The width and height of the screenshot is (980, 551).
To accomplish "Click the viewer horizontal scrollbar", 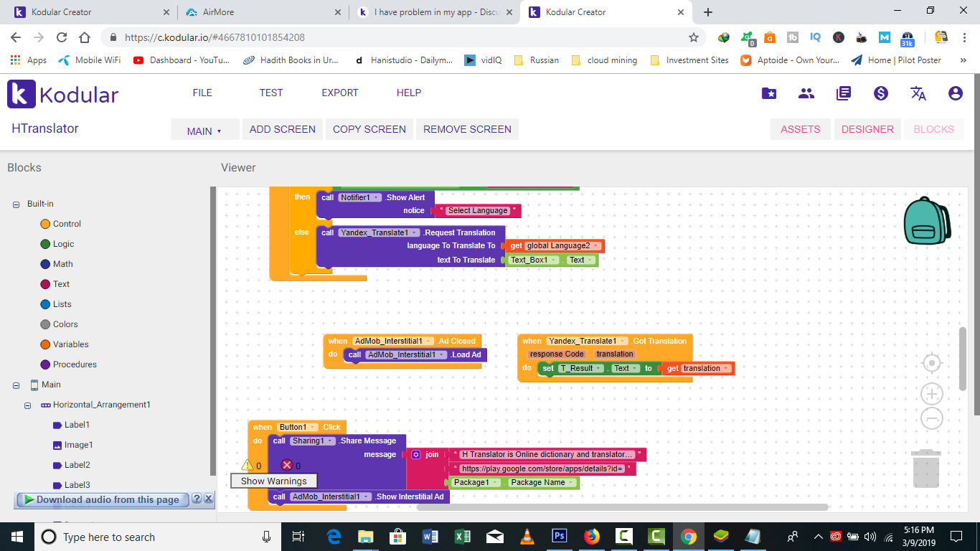I will pyautogui.click(x=623, y=507).
